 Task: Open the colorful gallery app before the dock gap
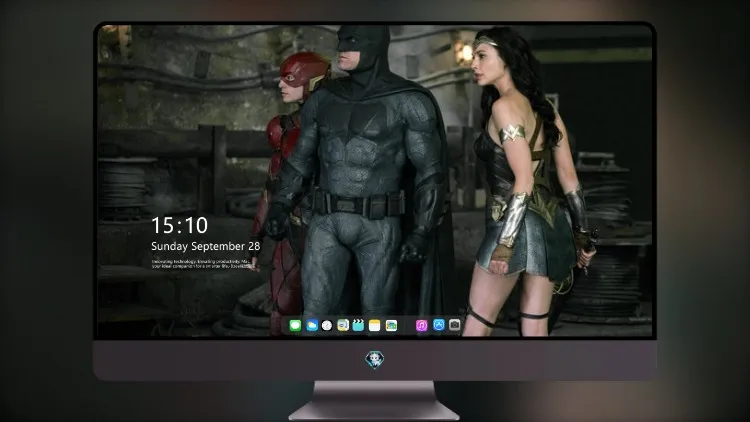391,325
